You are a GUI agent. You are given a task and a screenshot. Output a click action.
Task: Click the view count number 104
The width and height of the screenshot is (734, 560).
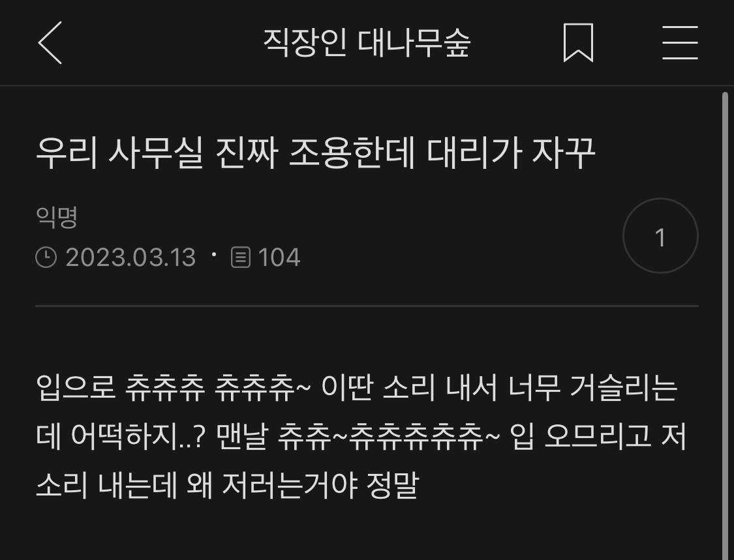tap(279, 258)
